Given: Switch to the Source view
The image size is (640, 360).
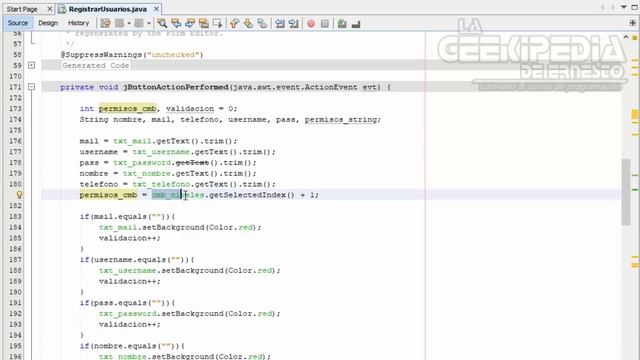Looking at the screenshot, I should [18, 23].
